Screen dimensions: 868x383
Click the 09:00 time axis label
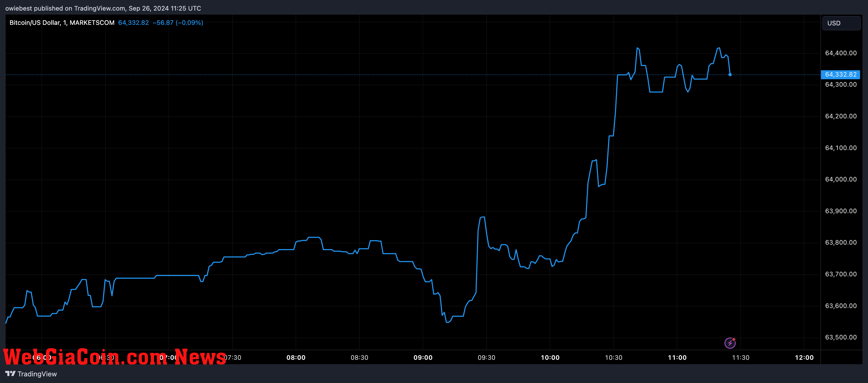tap(423, 357)
